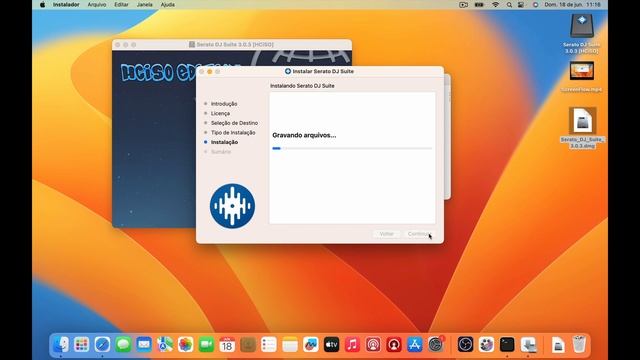Screen dimensions: 640x360
Task: Open the Mail app in Dock
Action: (x=144, y=344)
